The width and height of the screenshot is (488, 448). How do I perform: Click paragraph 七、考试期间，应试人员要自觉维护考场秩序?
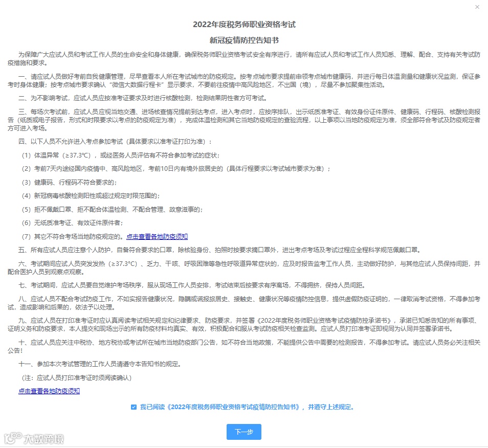(x=192, y=285)
